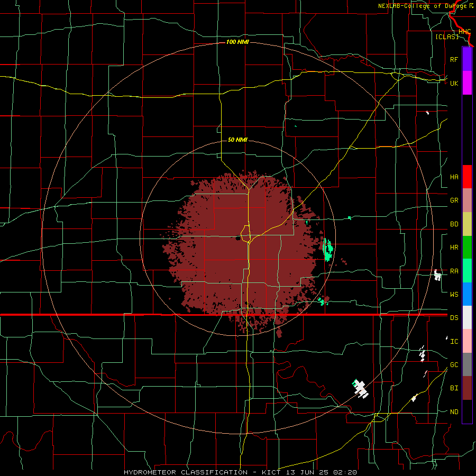Click the RF legend label
The width and height of the screenshot is (476, 476).
(454, 59)
